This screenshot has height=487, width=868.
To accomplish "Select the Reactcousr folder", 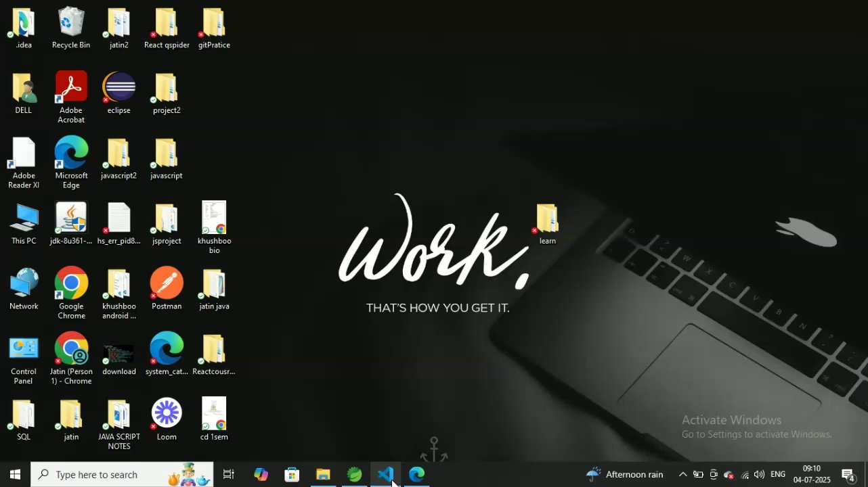I will coord(214,355).
